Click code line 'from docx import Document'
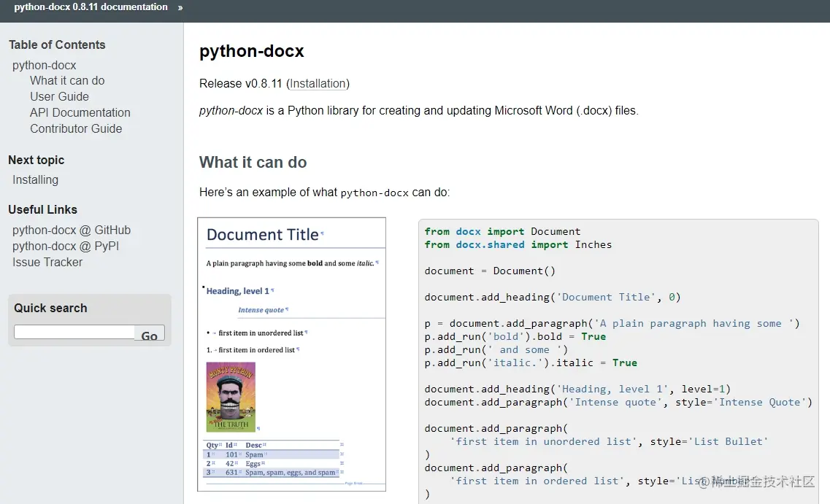This screenshot has height=504, width=830. [x=502, y=232]
